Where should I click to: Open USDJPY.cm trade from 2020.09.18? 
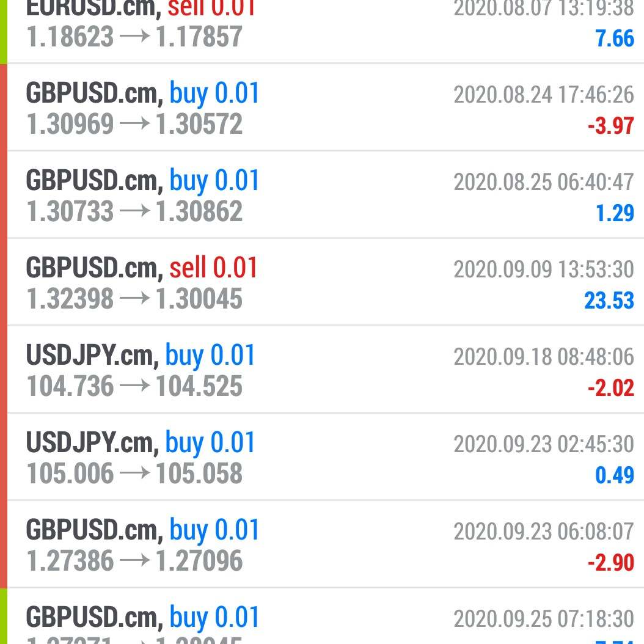click(x=325, y=370)
